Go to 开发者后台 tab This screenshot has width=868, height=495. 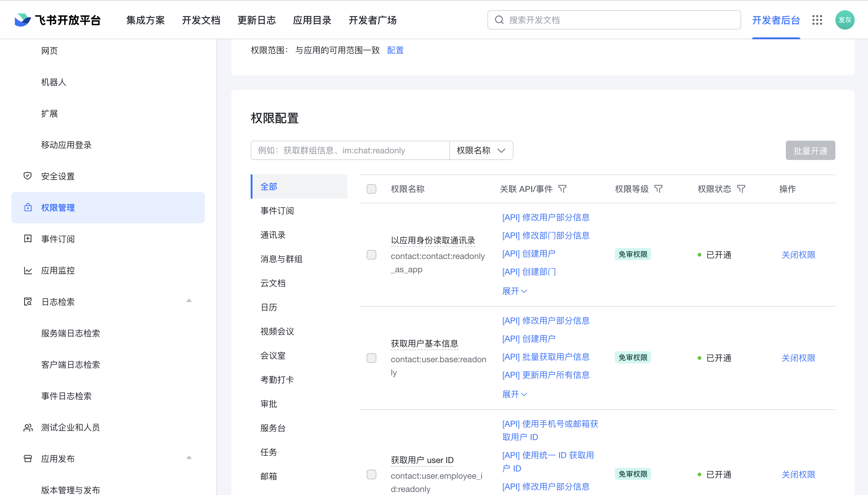[776, 20]
